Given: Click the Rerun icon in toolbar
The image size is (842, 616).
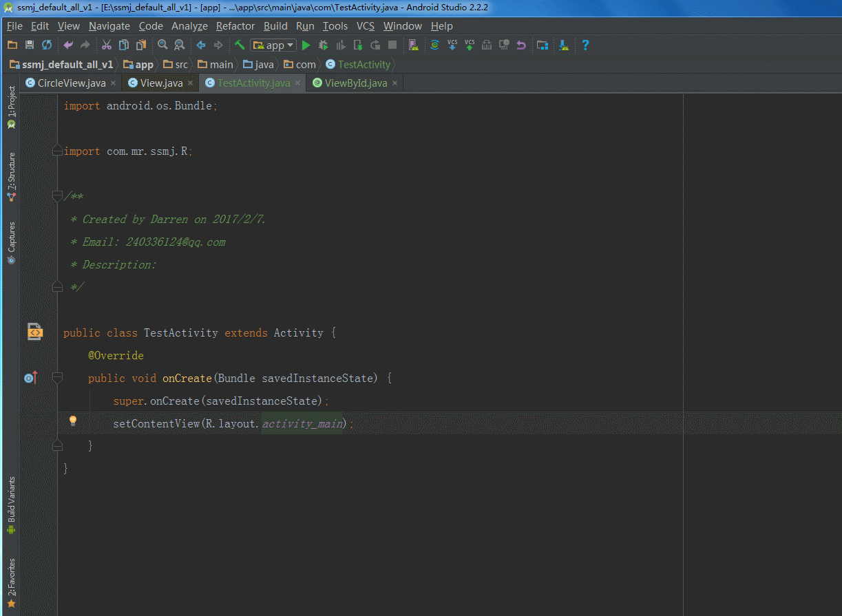Looking at the screenshot, I should tap(375, 45).
